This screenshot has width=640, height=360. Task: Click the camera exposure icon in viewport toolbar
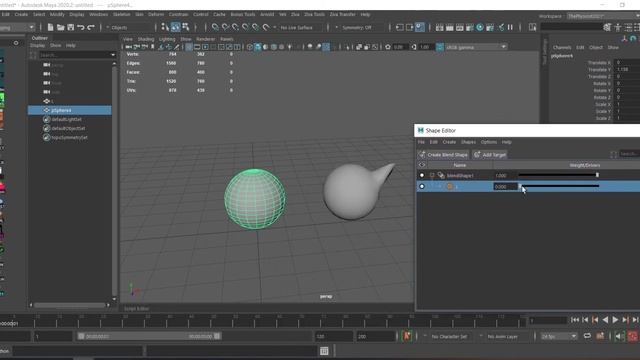(x=388, y=47)
